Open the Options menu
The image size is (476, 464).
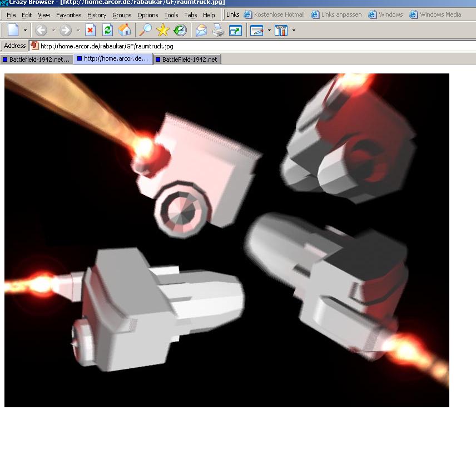click(148, 15)
